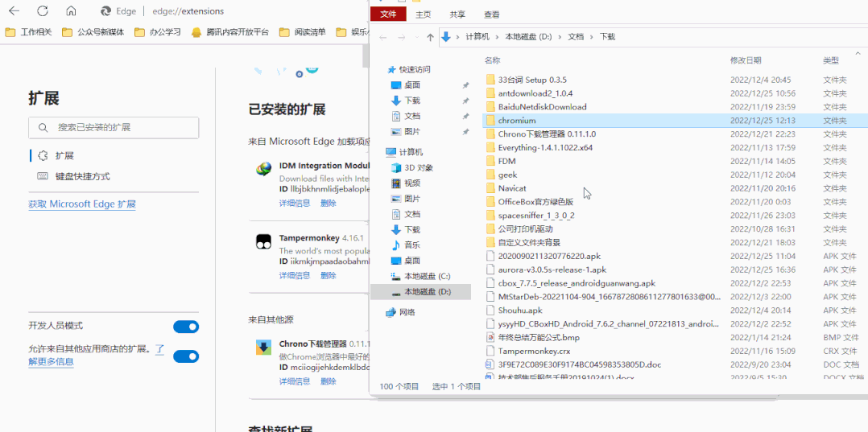Open 工作相关 bookmarks folder

point(28,32)
